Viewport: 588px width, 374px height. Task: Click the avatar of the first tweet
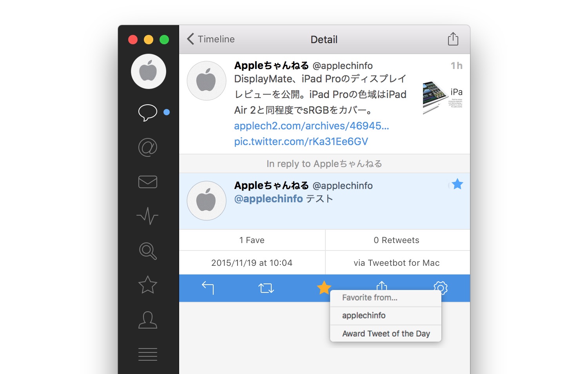coord(207,81)
